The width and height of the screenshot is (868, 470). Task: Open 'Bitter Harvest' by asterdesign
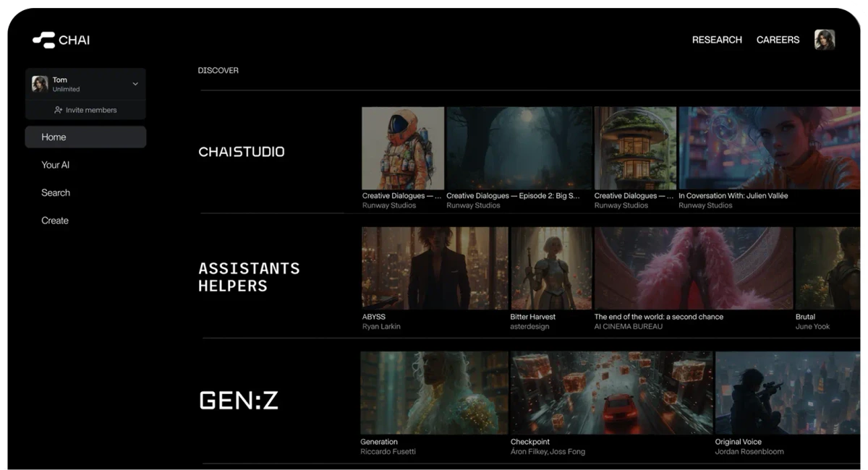[x=551, y=268]
